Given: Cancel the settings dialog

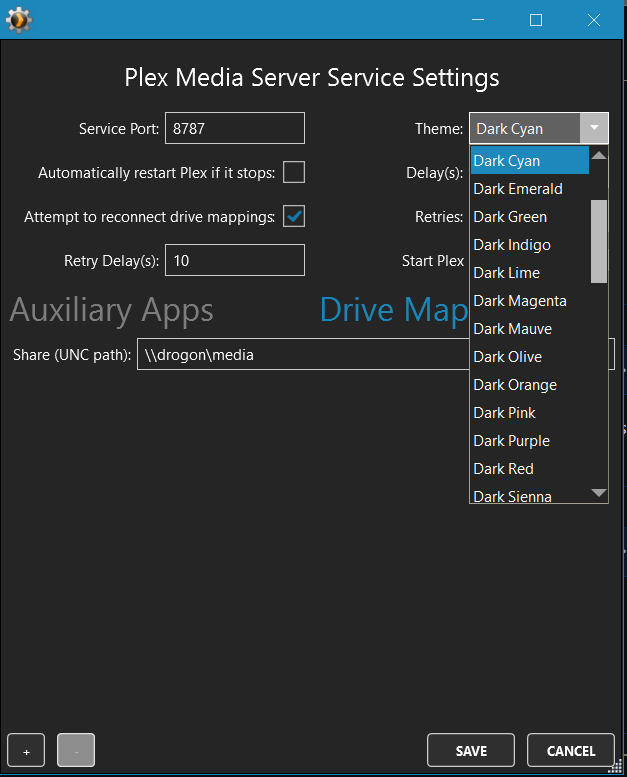Looking at the screenshot, I should pyautogui.click(x=571, y=750).
